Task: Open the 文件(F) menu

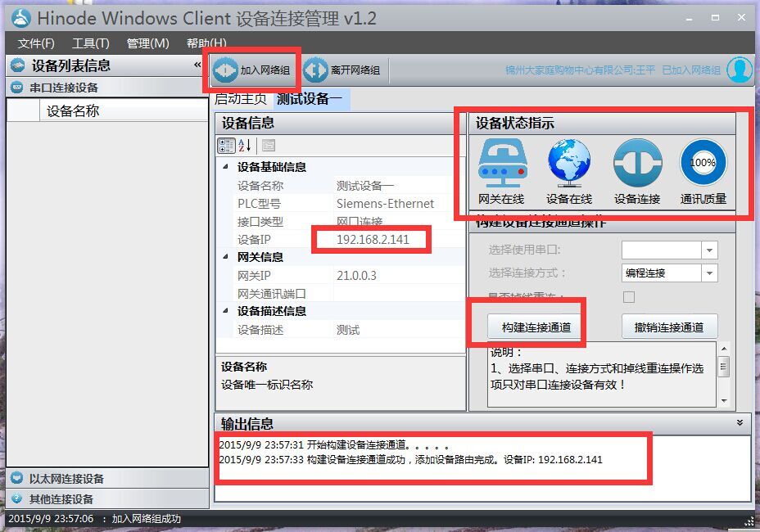Action: point(36,43)
